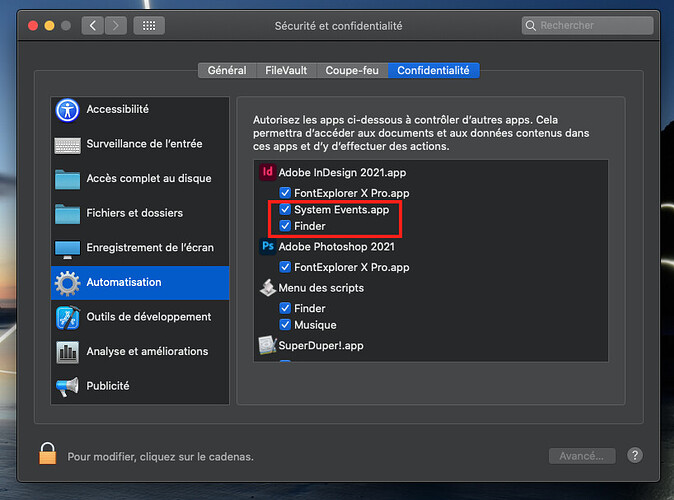Viewport: 674px width, 500px height.
Task: Select Accessibilité label in sidebar
Action: [x=117, y=109]
